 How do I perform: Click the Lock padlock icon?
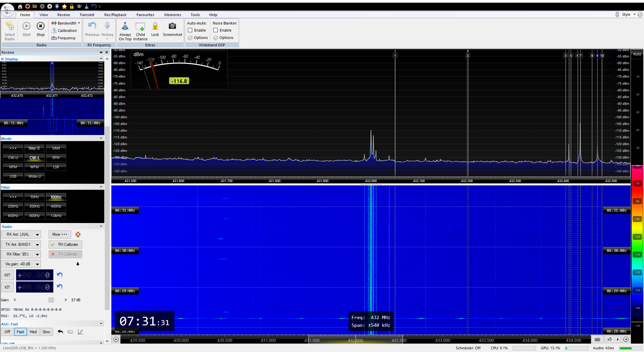pos(155,26)
